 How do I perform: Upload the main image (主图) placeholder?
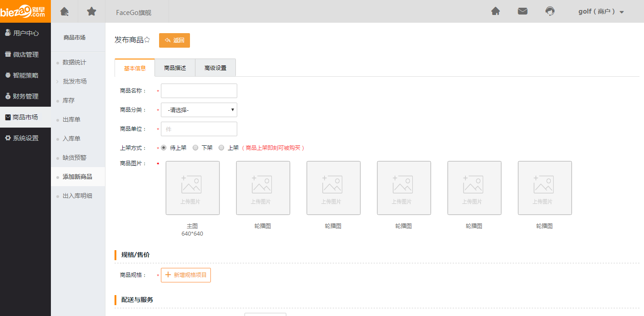[x=192, y=188]
